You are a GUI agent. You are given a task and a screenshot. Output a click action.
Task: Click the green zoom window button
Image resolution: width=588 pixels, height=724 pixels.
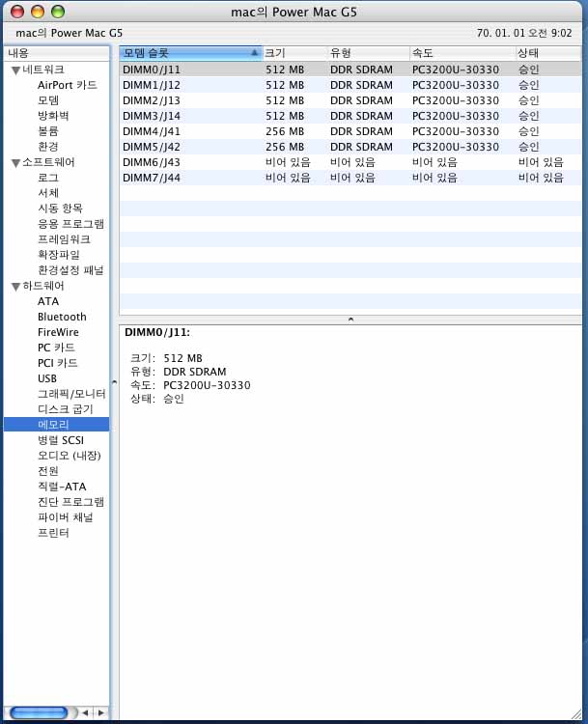coord(58,12)
